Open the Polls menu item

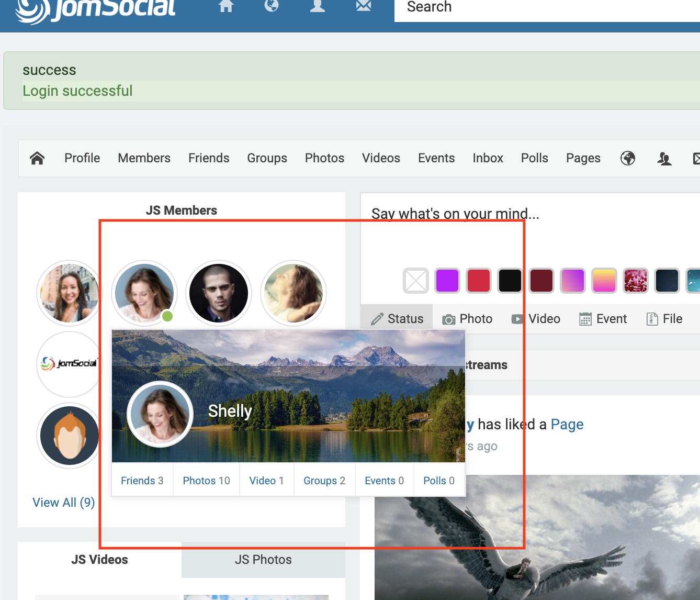pyautogui.click(x=534, y=158)
